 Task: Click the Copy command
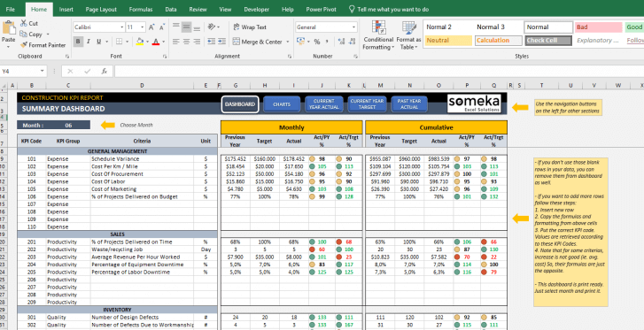click(x=31, y=35)
